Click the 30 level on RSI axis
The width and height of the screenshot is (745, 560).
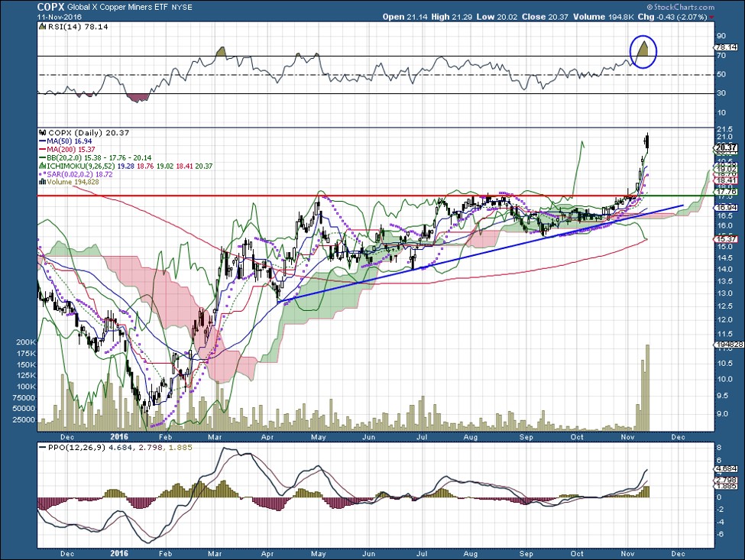pos(721,93)
